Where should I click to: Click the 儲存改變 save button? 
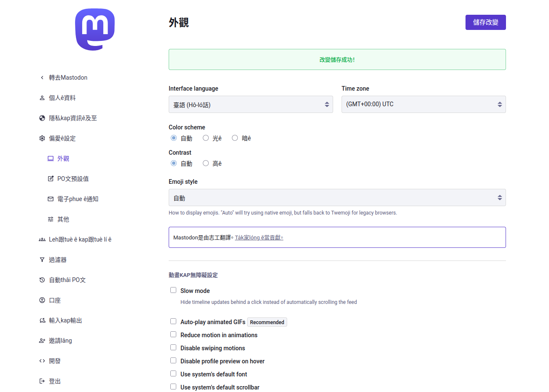pos(485,22)
